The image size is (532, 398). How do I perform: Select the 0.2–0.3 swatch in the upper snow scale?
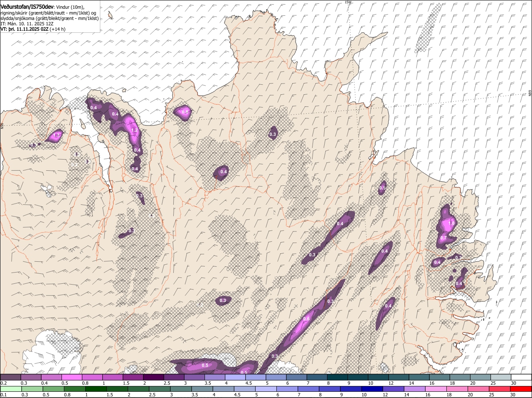11,377
